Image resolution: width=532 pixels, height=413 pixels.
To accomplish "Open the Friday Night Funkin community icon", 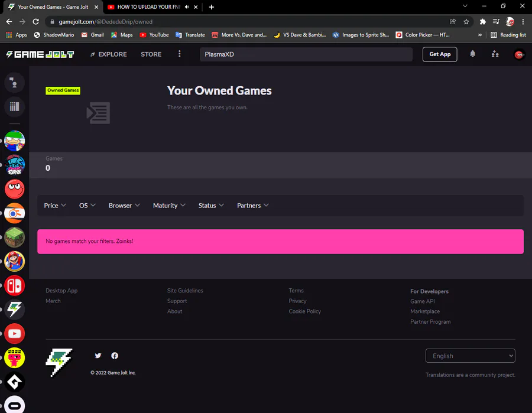I will [x=15, y=165].
